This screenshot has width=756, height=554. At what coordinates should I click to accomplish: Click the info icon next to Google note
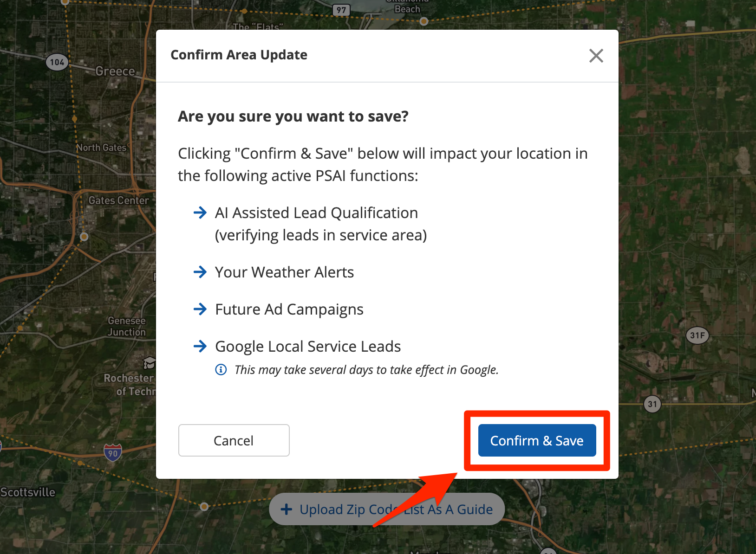coord(221,370)
